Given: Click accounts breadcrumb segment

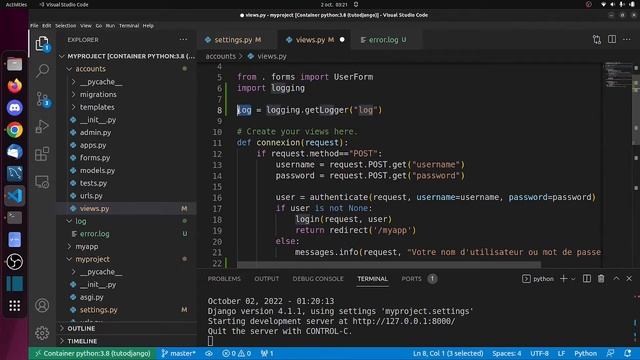Looking at the screenshot, I should (x=220, y=56).
